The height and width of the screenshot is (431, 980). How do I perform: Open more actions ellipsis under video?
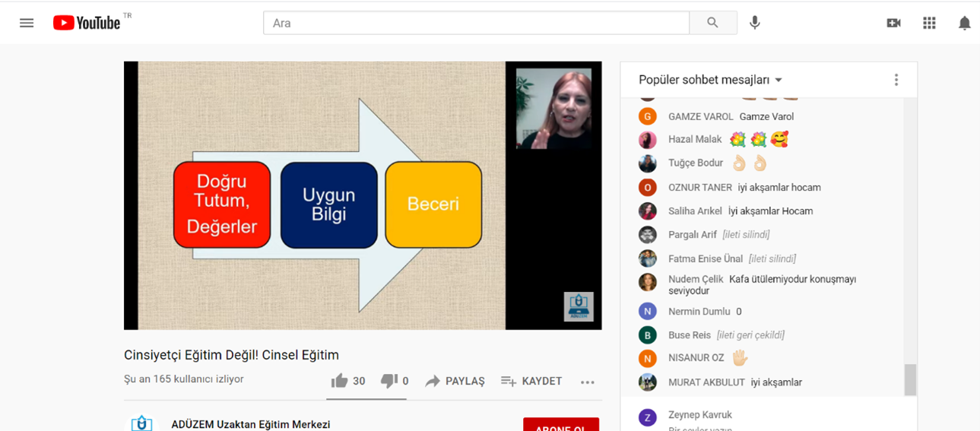coord(587,382)
